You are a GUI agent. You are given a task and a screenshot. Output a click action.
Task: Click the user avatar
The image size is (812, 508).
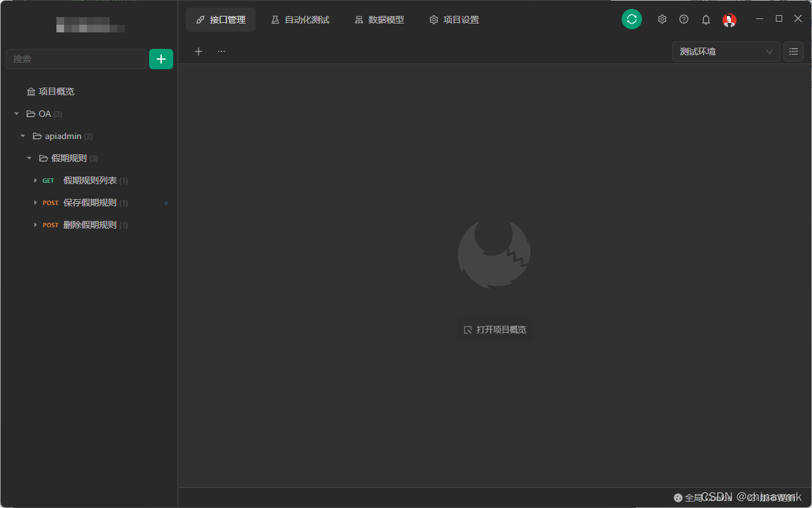[x=729, y=20]
